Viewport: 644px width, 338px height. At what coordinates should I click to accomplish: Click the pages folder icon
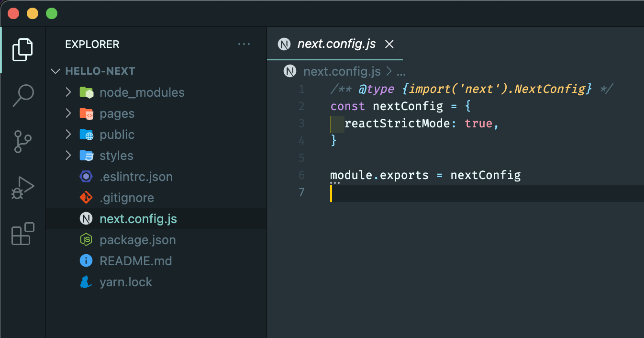[x=87, y=113]
